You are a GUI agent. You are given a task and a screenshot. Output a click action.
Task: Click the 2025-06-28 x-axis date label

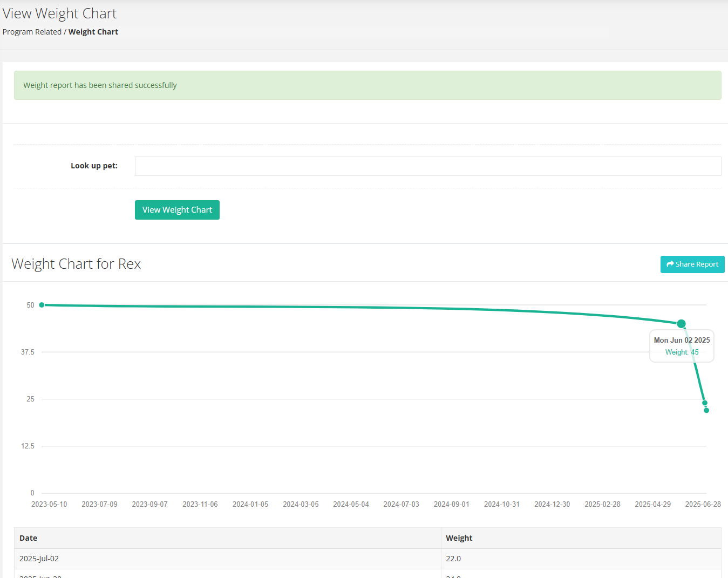point(703,504)
